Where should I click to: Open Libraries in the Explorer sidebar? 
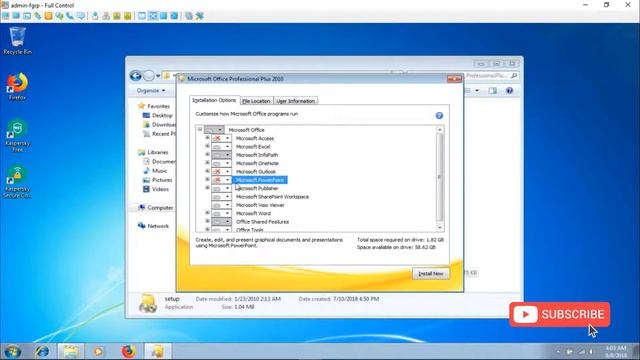[153, 152]
